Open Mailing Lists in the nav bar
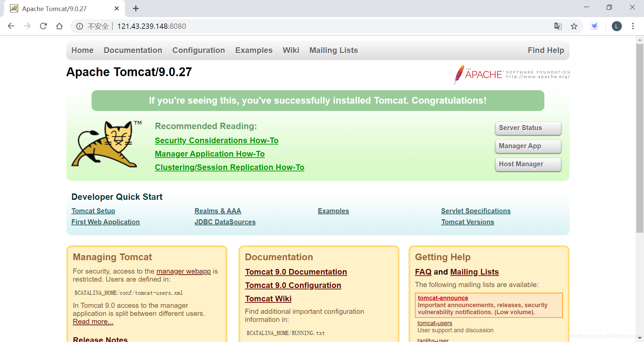This screenshot has width=644, height=342. (x=334, y=50)
